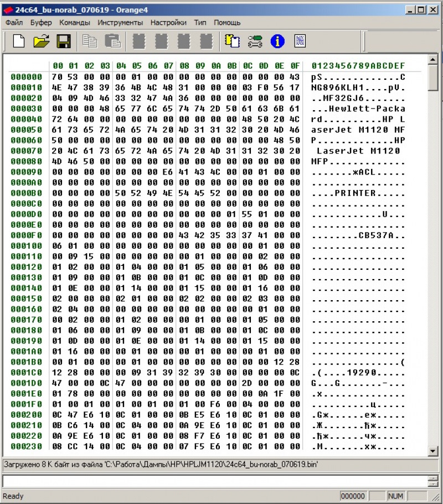This screenshot has height=504, width=443.
Task: Click hex view scrollbar down arrow
Action: tap(433, 451)
